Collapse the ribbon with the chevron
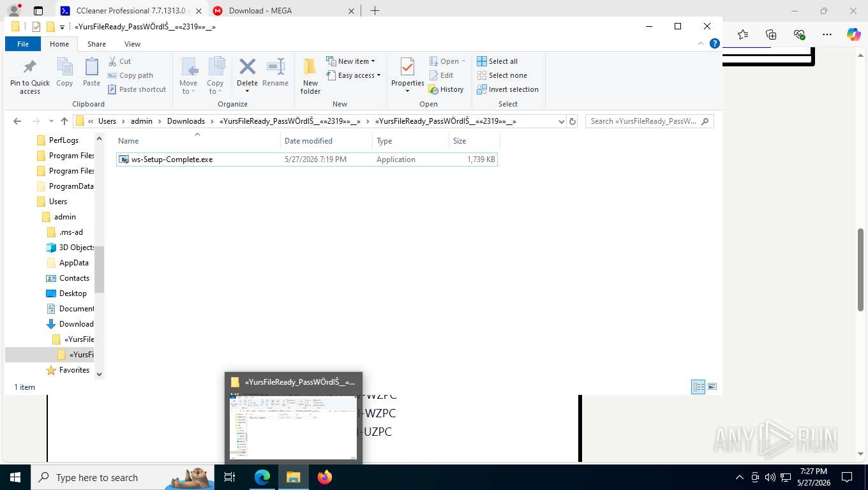The image size is (868, 490). tap(702, 43)
